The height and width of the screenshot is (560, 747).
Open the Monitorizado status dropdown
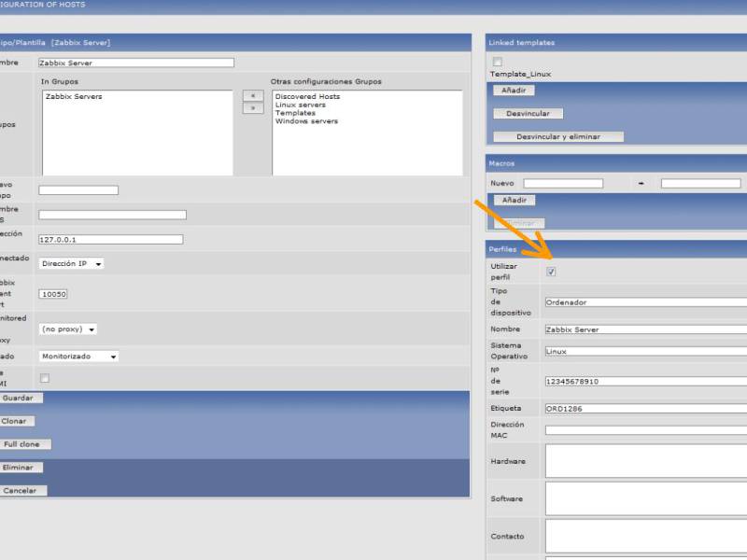coord(79,357)
